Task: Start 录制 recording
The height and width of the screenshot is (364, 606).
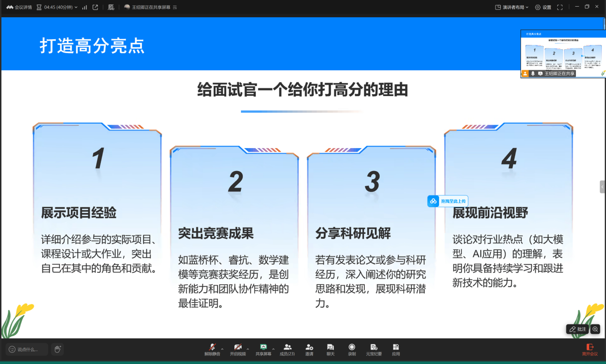Action: pos(352,349)
